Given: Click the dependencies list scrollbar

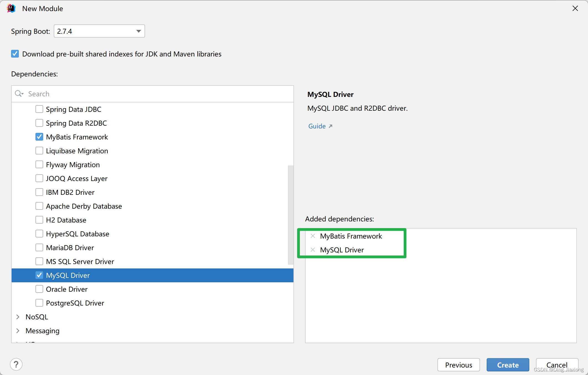Looking at the screenshot, I should click(290, 215).
